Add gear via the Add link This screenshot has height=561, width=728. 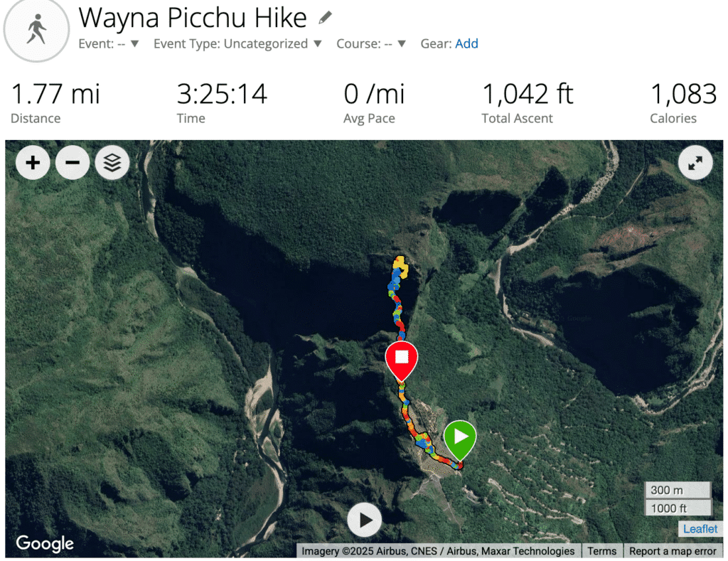[x=466, y=43]
